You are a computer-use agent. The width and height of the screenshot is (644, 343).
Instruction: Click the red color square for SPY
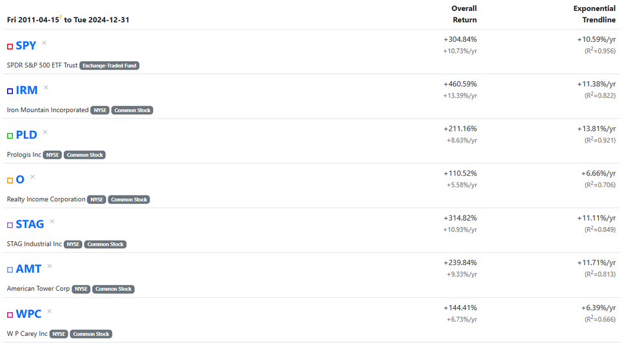pos(10,47)
